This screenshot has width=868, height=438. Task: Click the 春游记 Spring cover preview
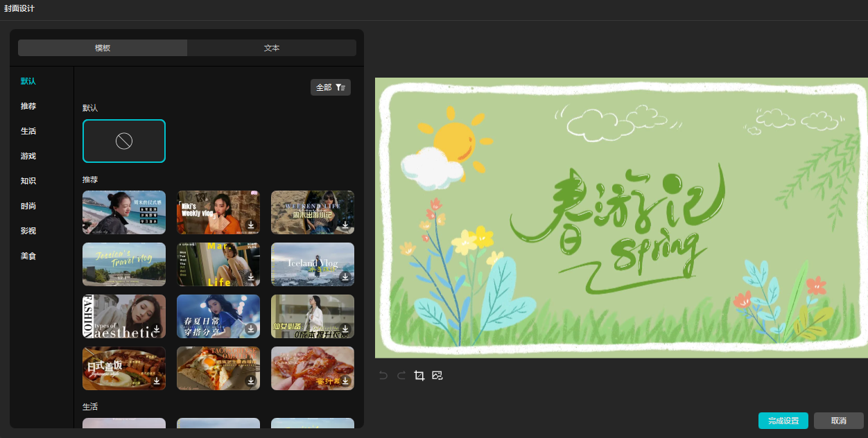tap(621, 218)
